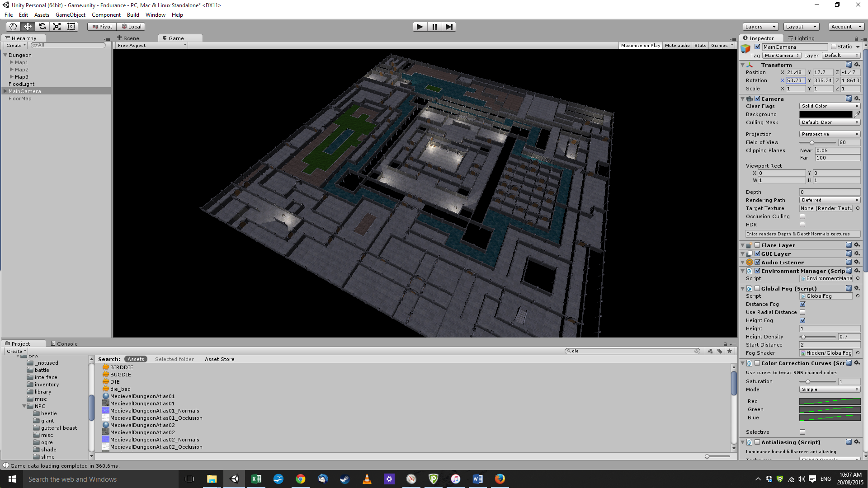This screenshot has width=868, height=488.
Task: Click the Stats button
Action: coord(700,45)
